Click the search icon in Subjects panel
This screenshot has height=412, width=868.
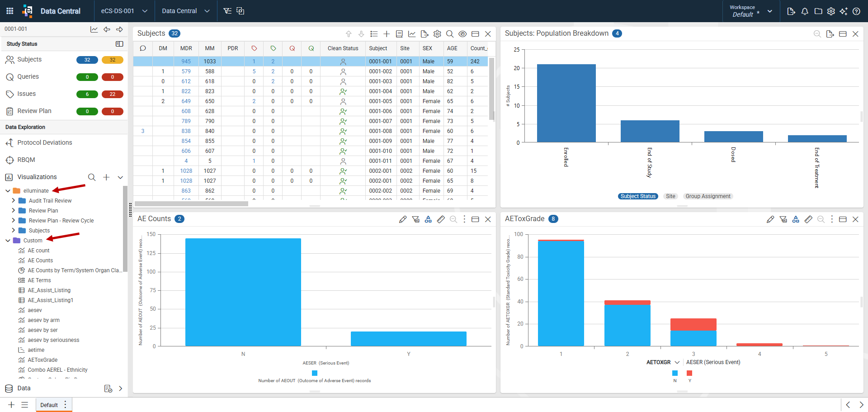[450, 34]
